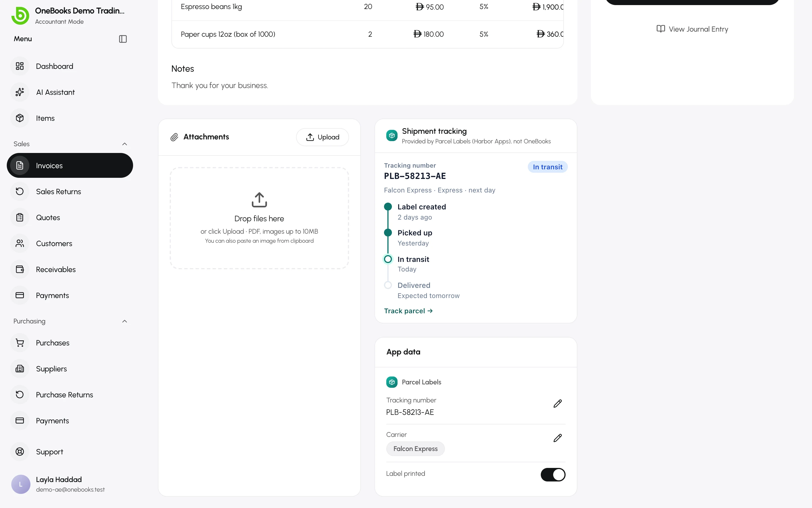812x508 pixels.
Task: Open the Customers people icon
Action: point(20,243)
